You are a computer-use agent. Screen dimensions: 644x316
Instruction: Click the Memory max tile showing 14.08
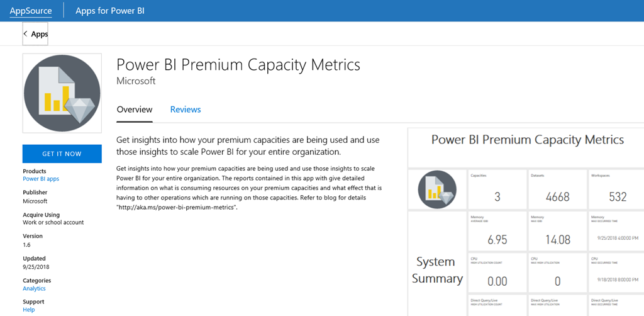[557, 232]
